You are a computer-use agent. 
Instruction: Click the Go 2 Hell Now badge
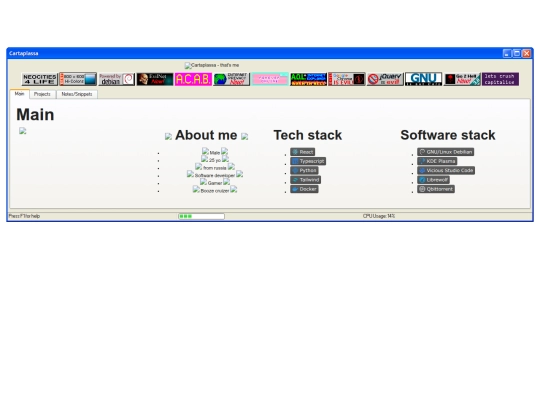(462, 79)
